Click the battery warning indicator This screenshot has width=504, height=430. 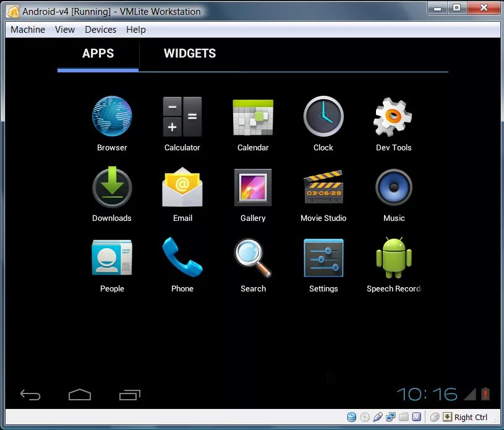[x=485, y=394]
